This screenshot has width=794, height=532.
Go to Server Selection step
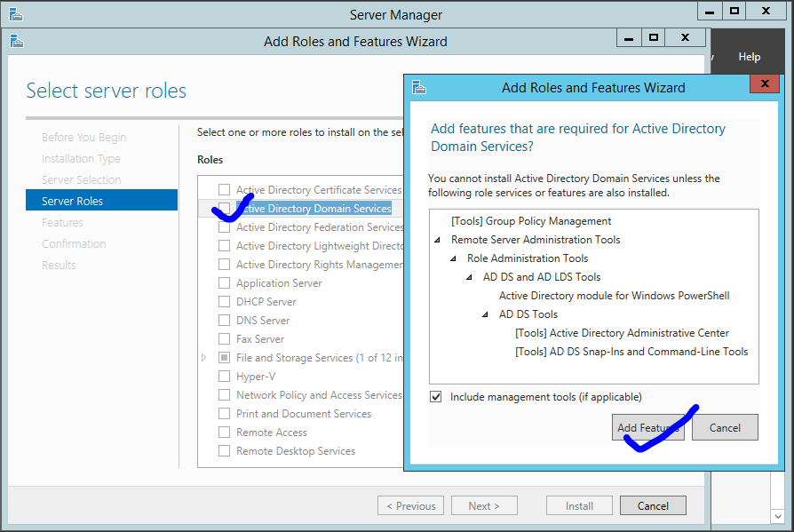click(81, 179)
